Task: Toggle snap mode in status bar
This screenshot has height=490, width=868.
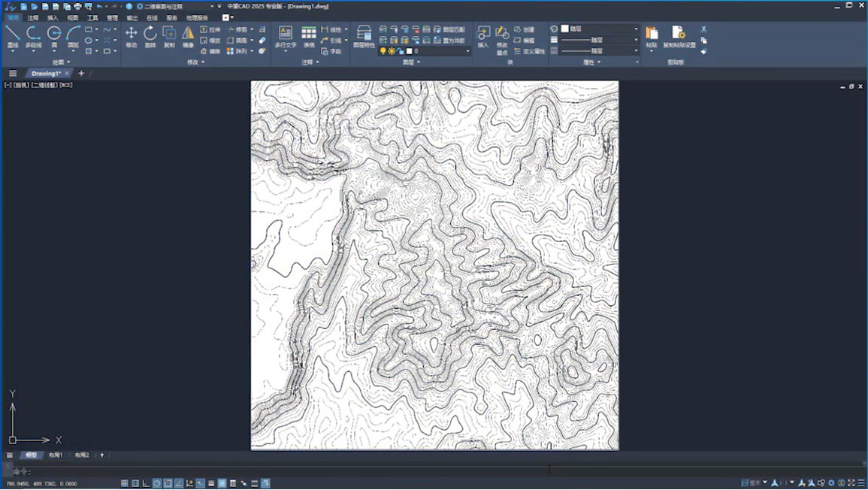Action: pos(125,483)
